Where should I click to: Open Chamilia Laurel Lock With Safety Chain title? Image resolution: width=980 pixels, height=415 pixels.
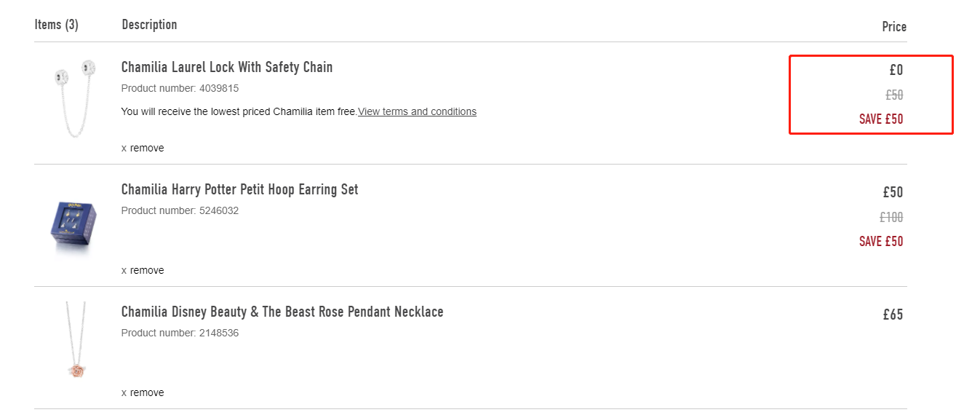coord(227,67)
